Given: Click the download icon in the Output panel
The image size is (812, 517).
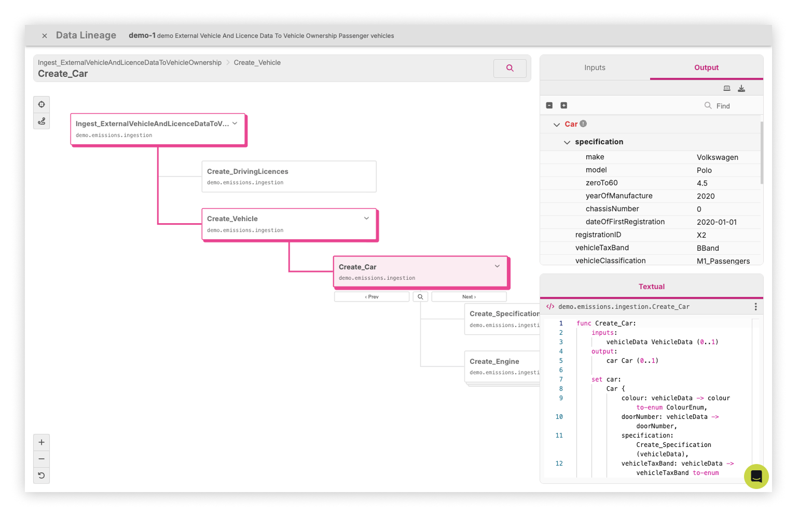Looking at the screenshot, I should (741, 88).
